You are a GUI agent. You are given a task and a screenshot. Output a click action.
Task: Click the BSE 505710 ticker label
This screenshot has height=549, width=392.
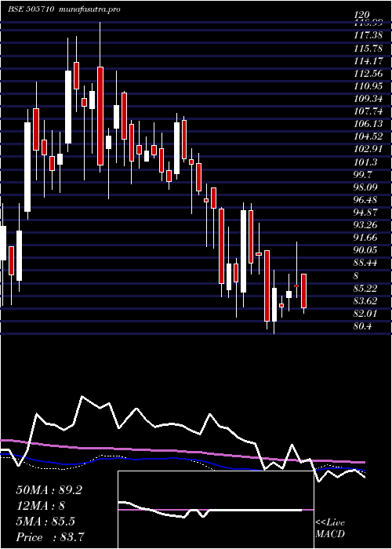tap(31, 9)
